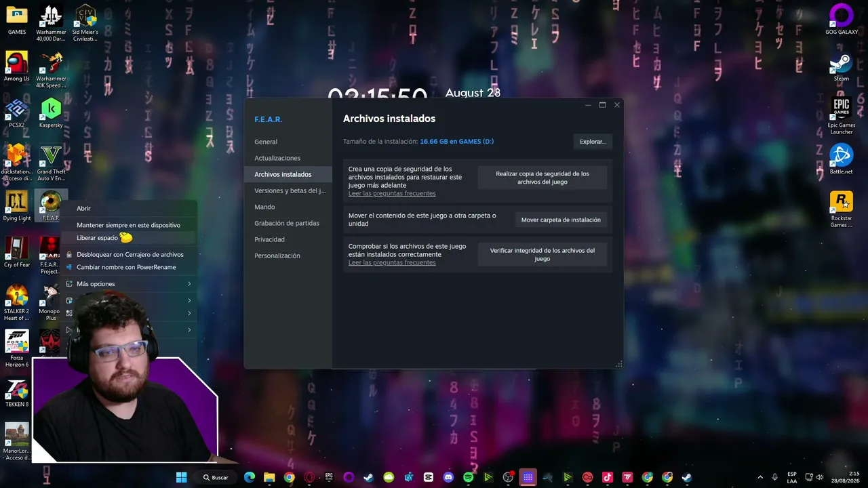Click Realizar copia de seguridad button
The width and height of the screenshot is (868, 488).
click(542, 178)
